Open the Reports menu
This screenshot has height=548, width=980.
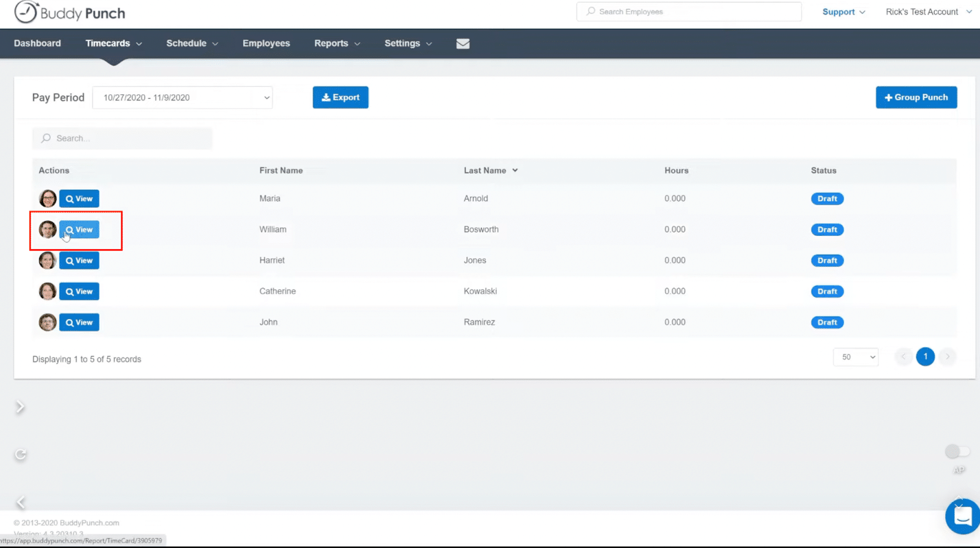click(337, 43)
